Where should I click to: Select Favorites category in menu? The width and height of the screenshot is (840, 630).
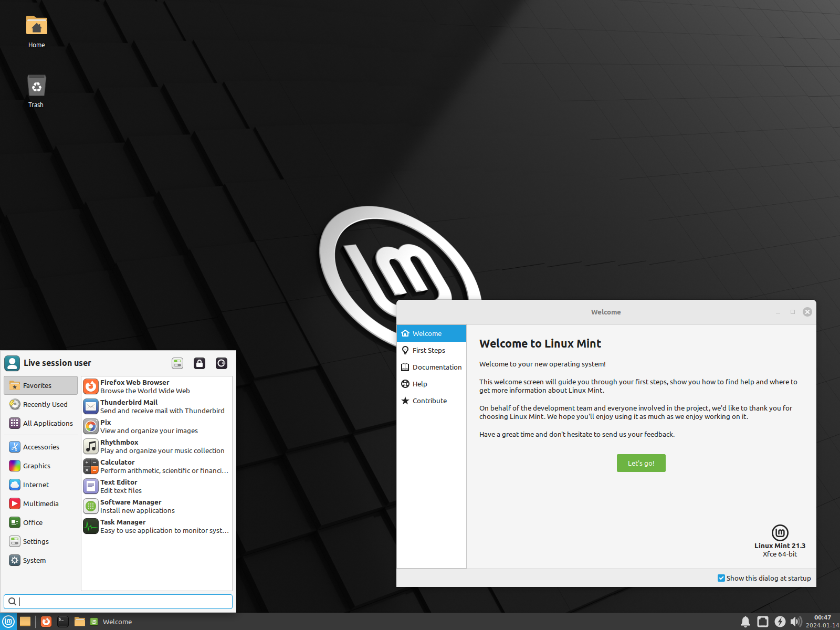pos(41,385)
